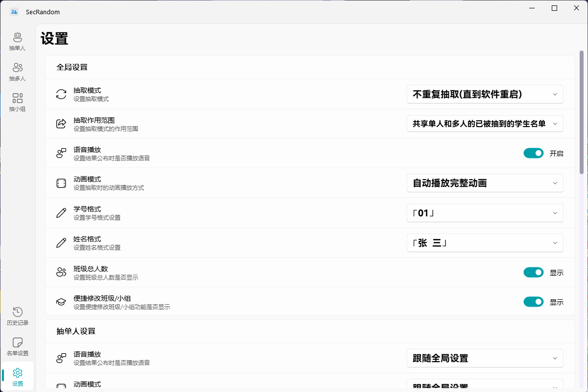Toggle the 班级总人数 display switch
Screen dimensions: 588x392
(534, 272)
